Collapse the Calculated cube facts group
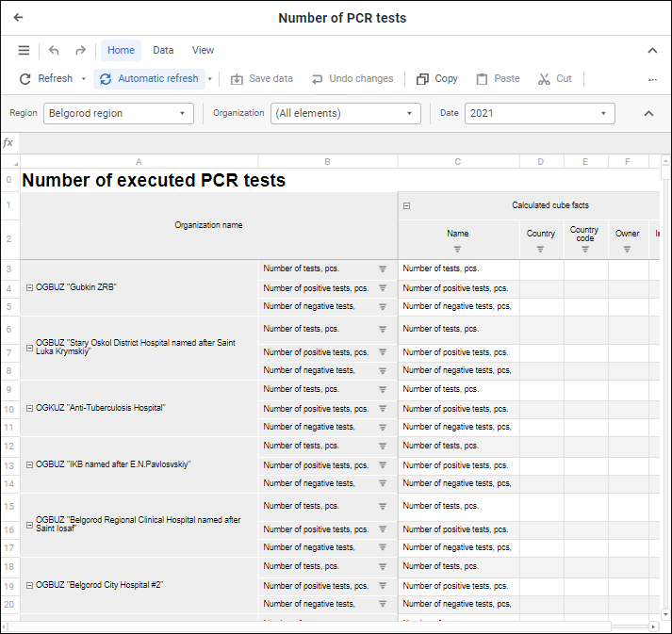 [x=407, y=205]
